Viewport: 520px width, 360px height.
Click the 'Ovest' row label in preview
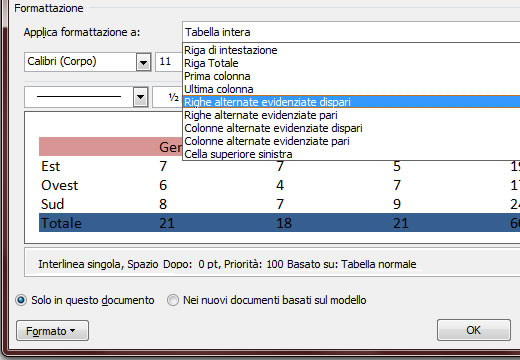coord(59,185)
